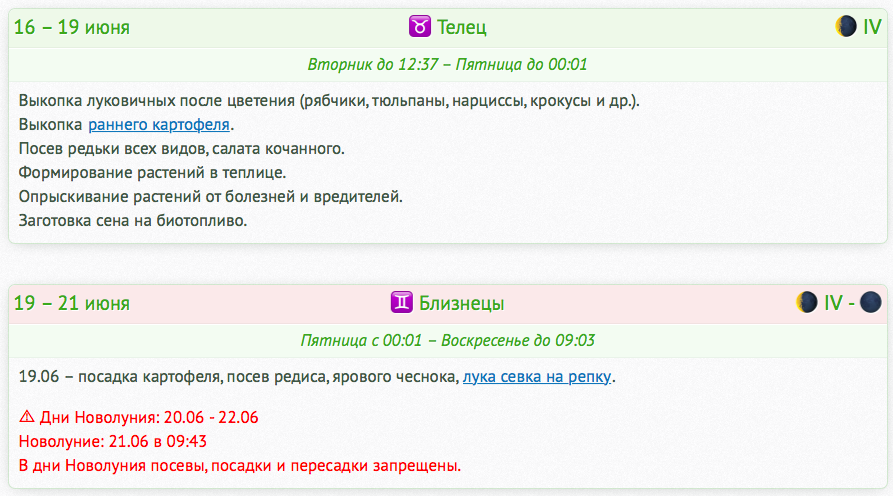Click the '19 – 21 июня' date heading

click(x=72, y=303)
